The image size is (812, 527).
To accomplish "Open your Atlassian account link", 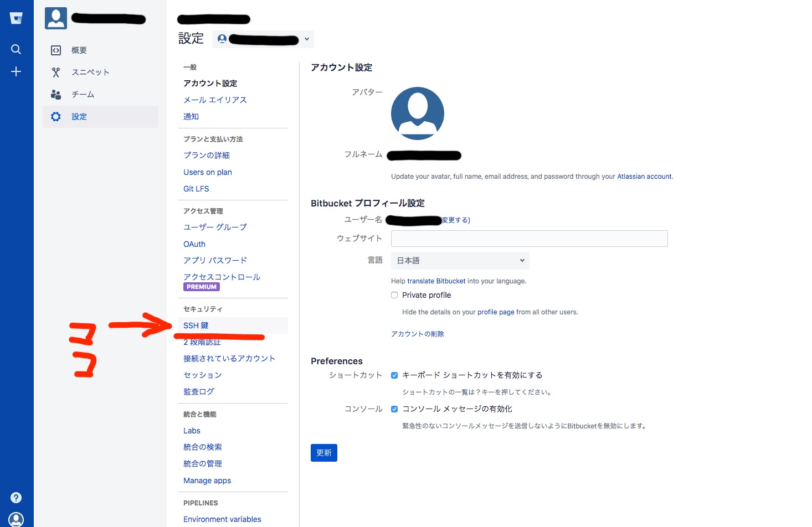I will tap(644, 176).
